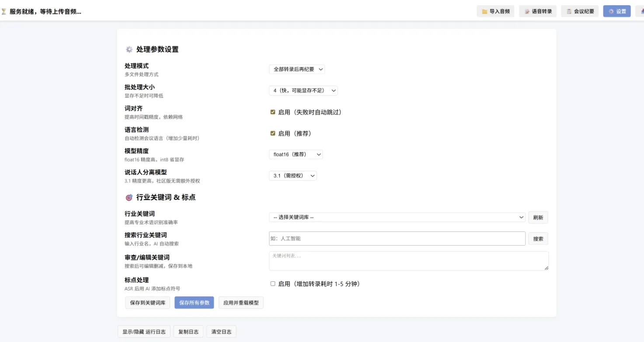Click the 多文件处理方式 description
This screenshot has height=342, width=644.
tap(142, 75)
